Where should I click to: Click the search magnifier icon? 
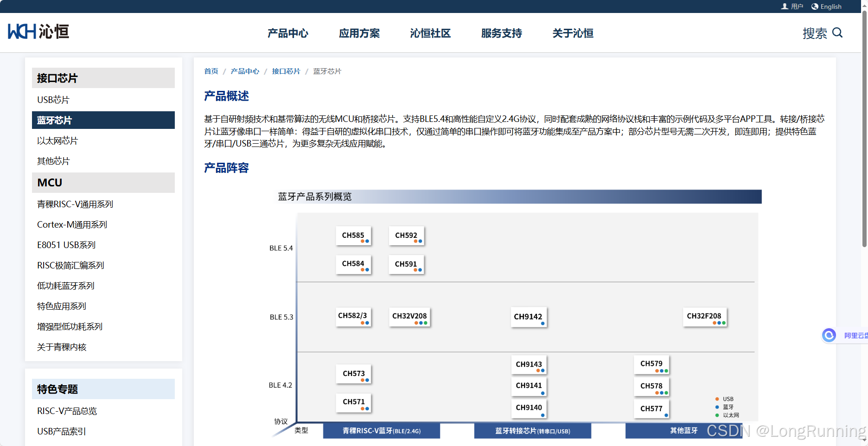pos(837,32)
